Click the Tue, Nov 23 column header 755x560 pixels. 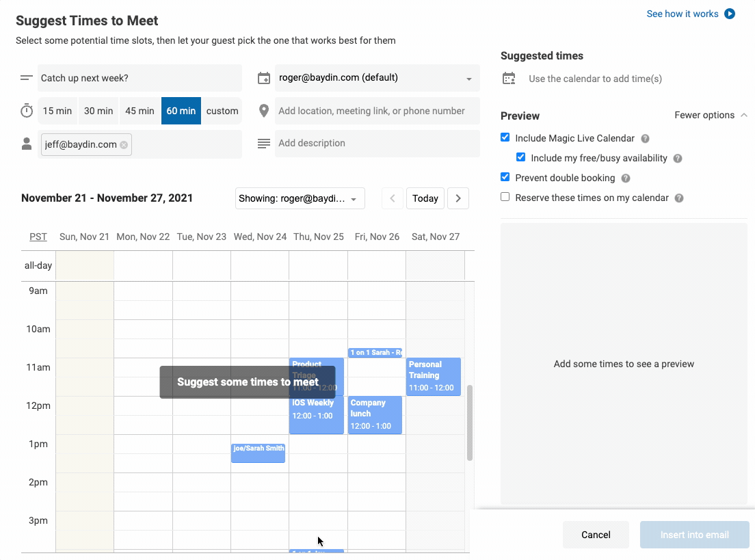[x=201, y=237]
